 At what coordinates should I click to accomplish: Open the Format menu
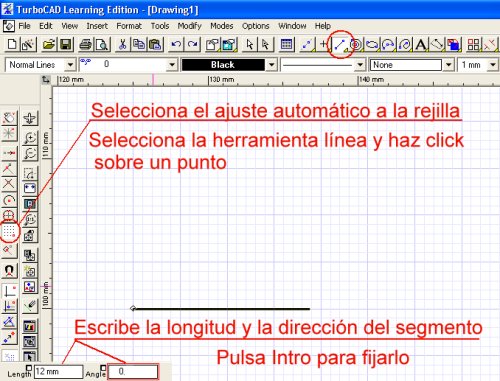point(129,26)
